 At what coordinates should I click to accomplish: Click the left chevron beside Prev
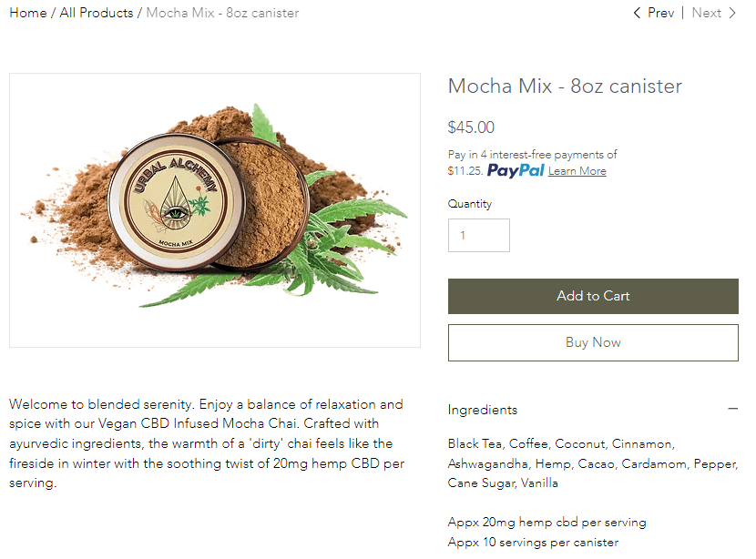click(x=638, y=13)
